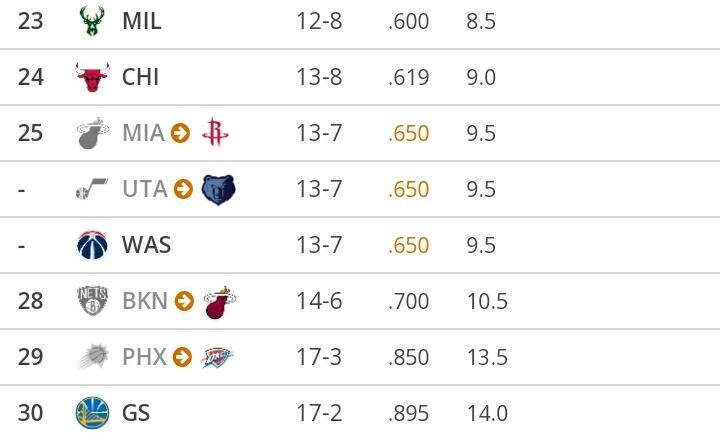Image resolution: width=720 pixels, height=434 pixels.
Task: Click the red Miami Heat logo in BKN row
Action: pos(218,301)
